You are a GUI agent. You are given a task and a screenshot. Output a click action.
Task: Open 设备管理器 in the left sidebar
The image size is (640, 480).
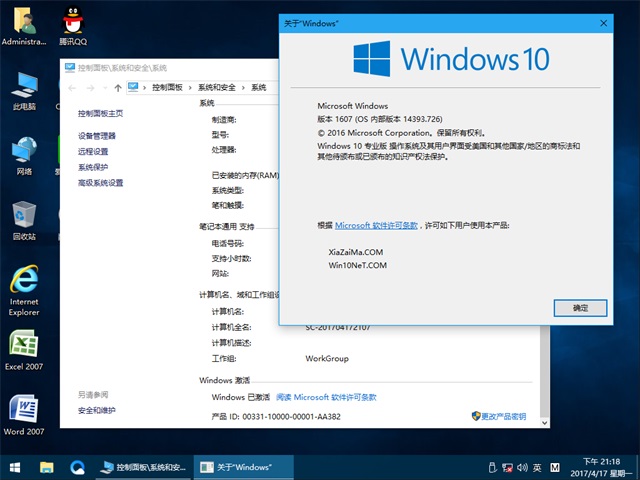click(97, 136)
